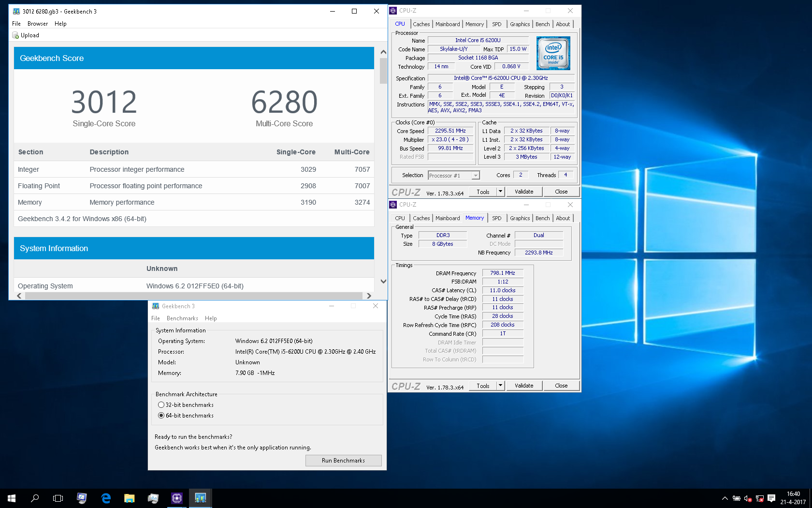Switch to CPU-Z taskbar icon

(x=176, y=498)
